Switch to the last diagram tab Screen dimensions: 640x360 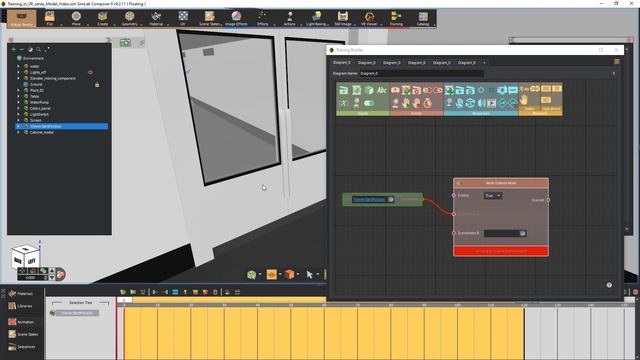click(x=467, y=62)
